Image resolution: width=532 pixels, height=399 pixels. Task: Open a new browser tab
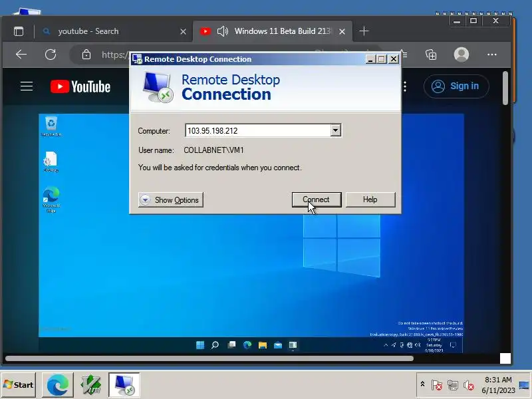click(364, 31)
